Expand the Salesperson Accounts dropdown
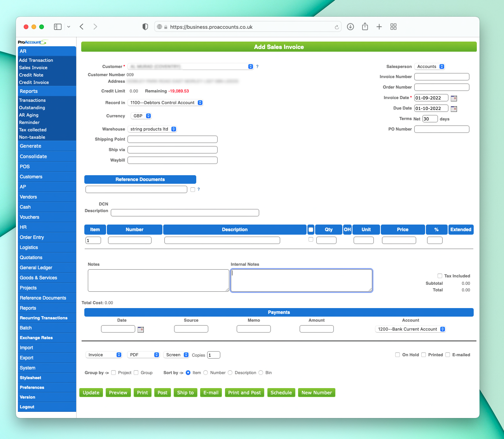This screenshot has width=504, height=439. (430, 66)
